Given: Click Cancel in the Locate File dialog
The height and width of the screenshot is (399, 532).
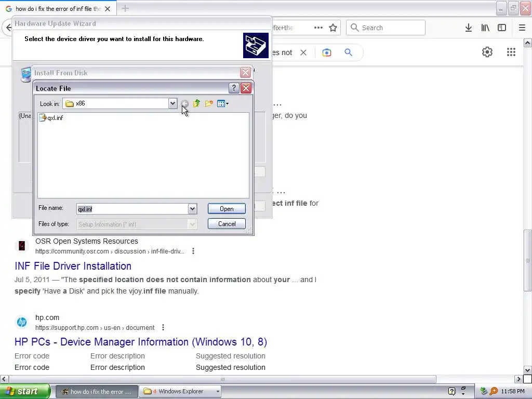Looking at the screenshot, I should point(227,224).
